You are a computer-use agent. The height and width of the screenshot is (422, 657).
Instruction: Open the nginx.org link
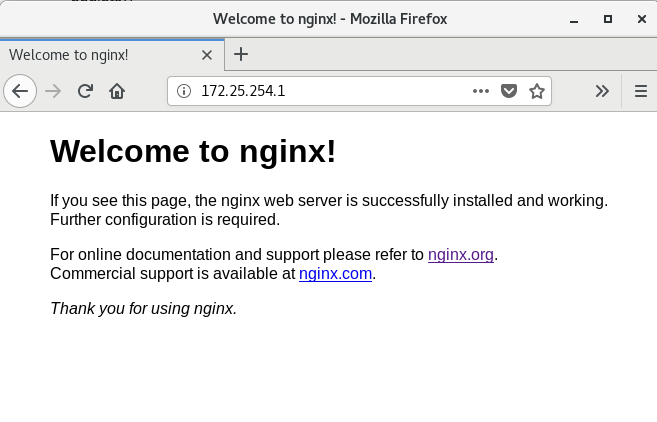coord(461,254)
